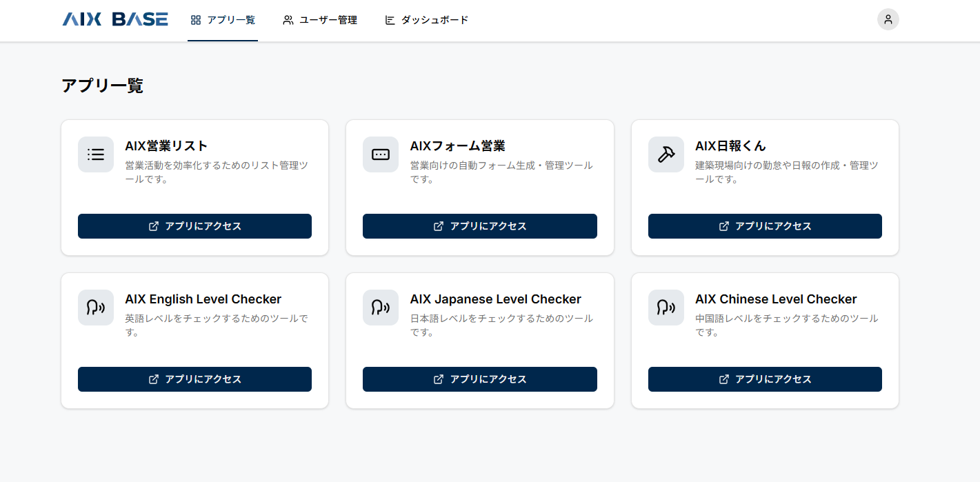Click the AIX BASE logo
980x482 pixels.
point(114,19)
